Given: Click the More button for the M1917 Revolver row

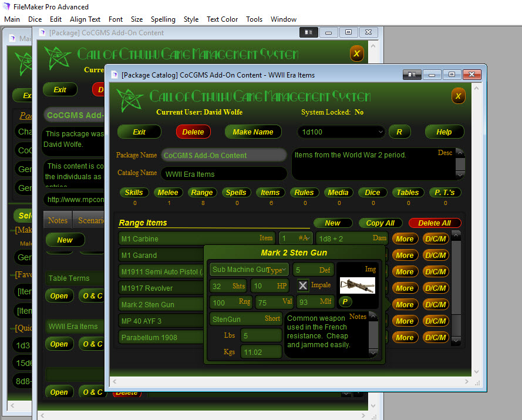Looking at the screenshot, I should point(405,288).
